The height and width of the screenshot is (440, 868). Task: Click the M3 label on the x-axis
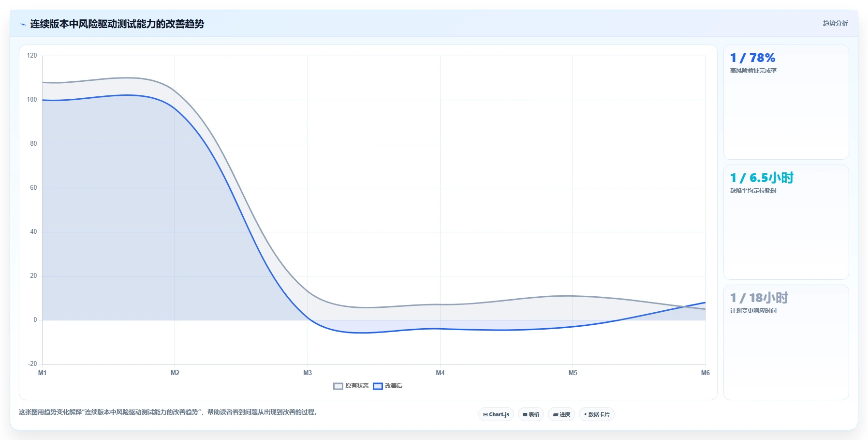(x=308, y=373)
